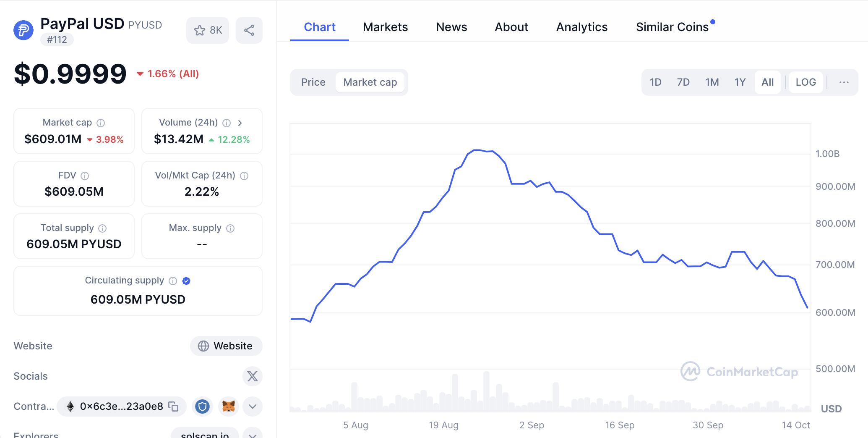Expand more contracts chevron dropdown
Image resolution: width=868 pixels, height=438 pixels.
click(253, 407)
